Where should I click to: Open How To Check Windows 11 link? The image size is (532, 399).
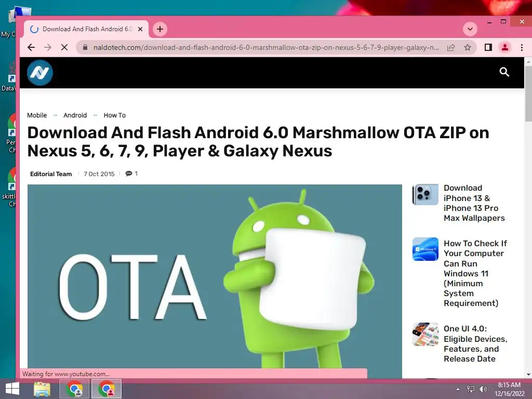tap(475, 273)
